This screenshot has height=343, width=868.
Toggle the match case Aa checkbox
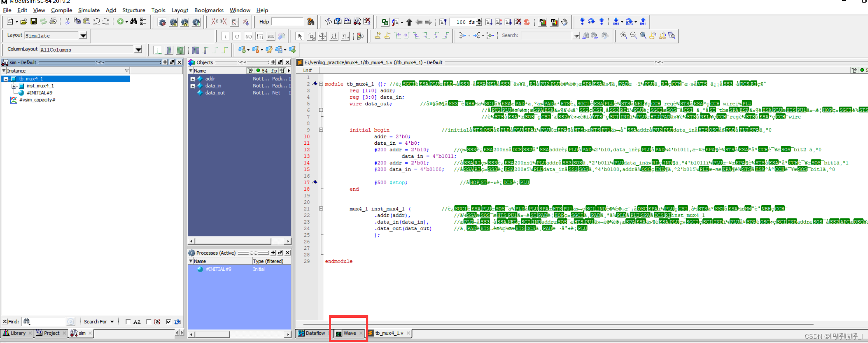[128, 322]
